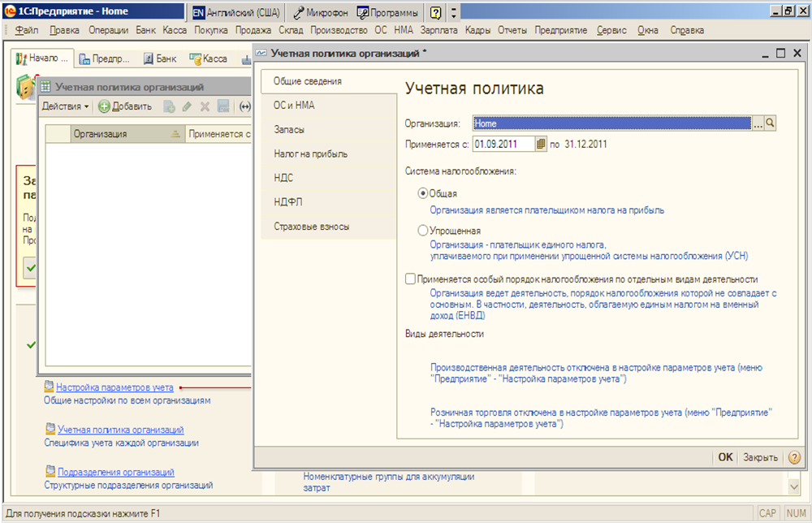
Task: Click the Организация input field with Home
Action: 611,123
